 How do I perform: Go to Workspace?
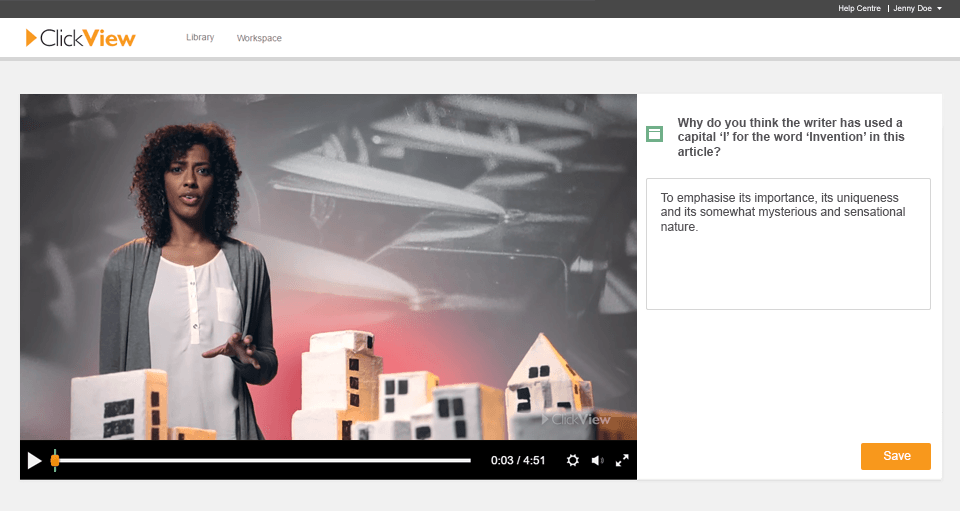[259, 38]
